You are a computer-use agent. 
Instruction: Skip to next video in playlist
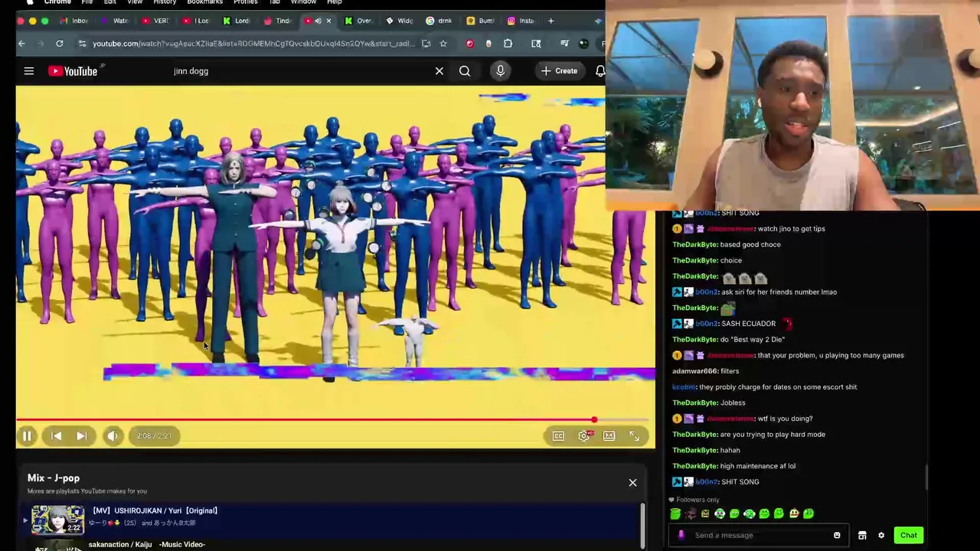[x=81, y=435]
